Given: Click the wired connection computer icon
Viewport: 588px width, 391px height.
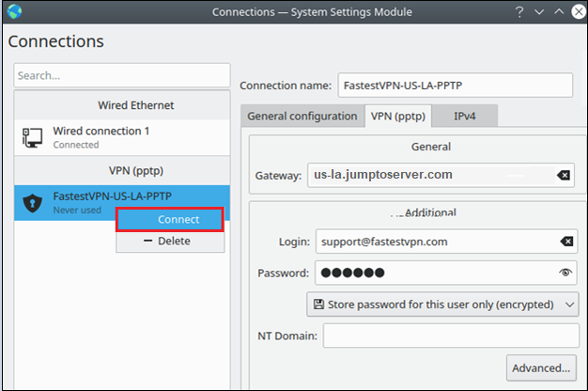Looking at the screenshot, I should (32, 138).
